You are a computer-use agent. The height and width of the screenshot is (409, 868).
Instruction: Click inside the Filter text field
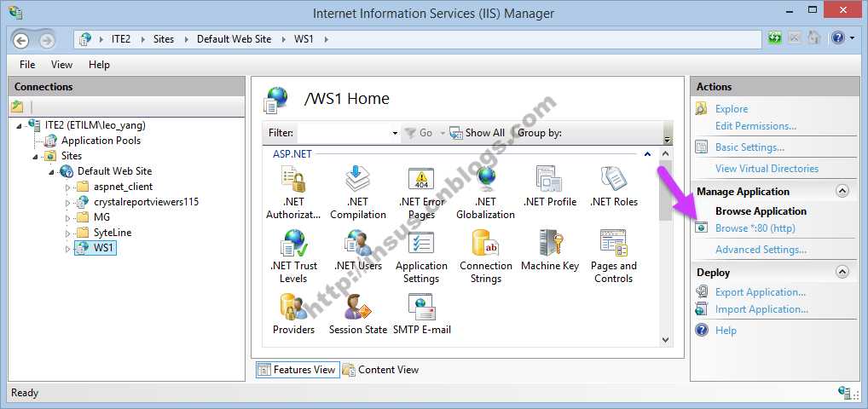pos(344,133)
